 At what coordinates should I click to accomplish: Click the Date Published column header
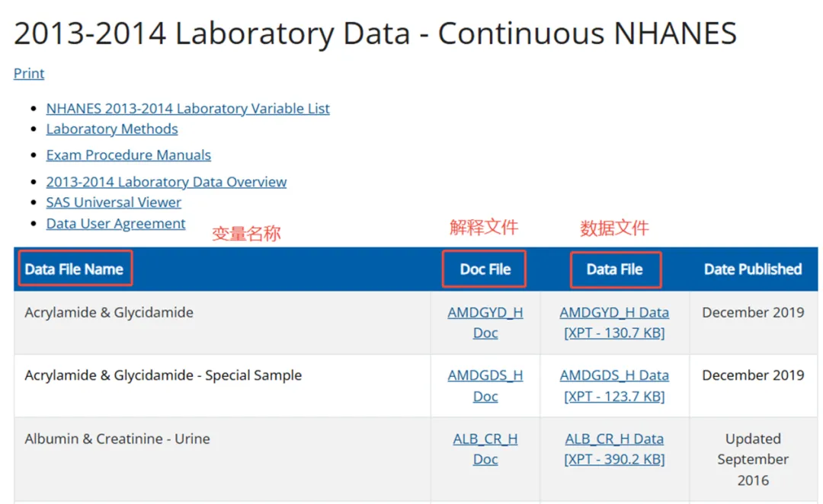(753, 269)
